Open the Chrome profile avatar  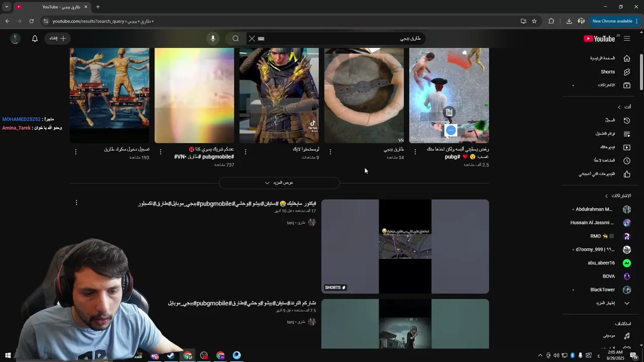point(581,21)
